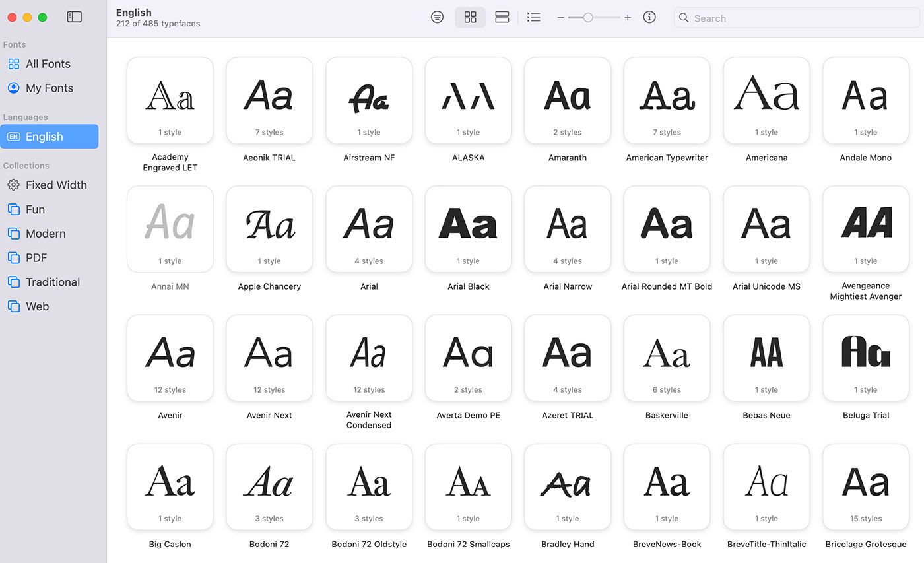Collapse the Languages section header
The height and width of the screenshot is (563, 924).
pyautogui.click(x=25, y=117)
